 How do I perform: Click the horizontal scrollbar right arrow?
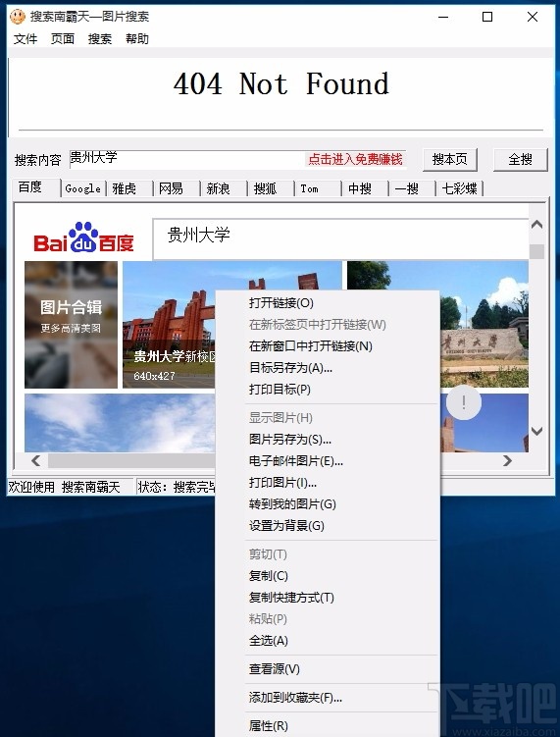pos(507,460)
